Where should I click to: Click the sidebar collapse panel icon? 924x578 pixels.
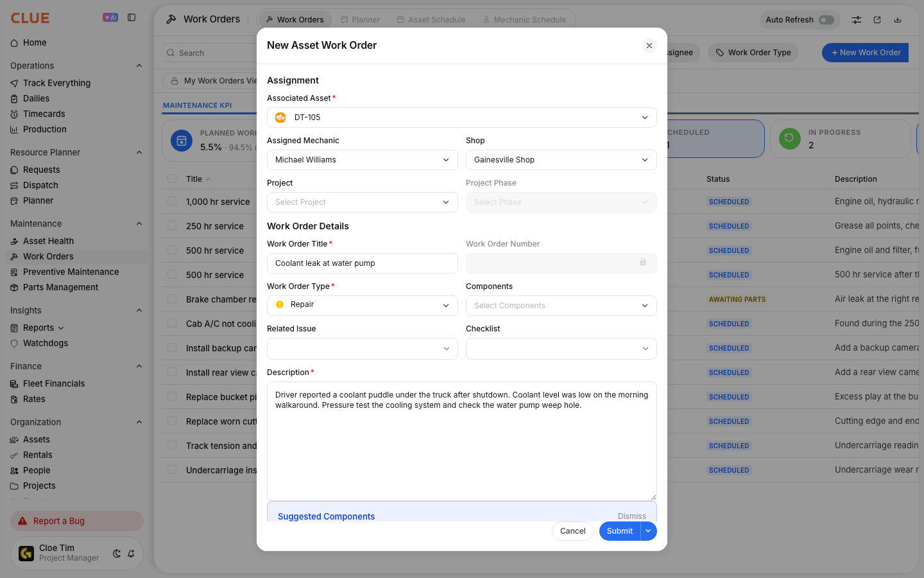pyautogui.click(x=132, y=17)
